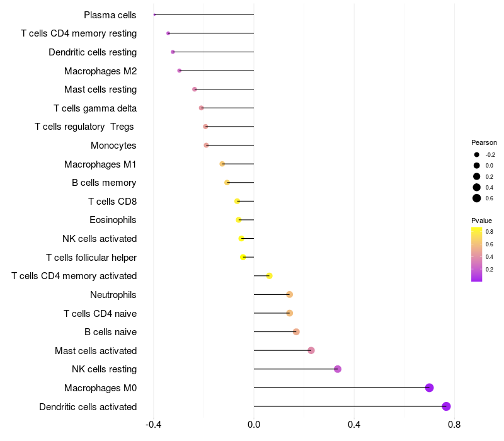Screen dimensions: 504x441
Task: Click the 0.4 x-axis tick label
Action: tap(354, 425)
